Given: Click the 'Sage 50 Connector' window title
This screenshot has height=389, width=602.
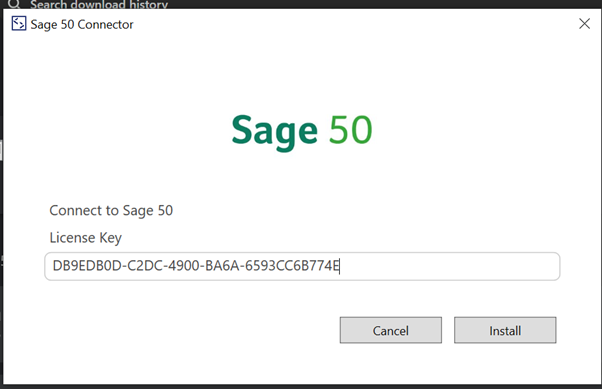Looking at the screenshot, I should (x=82, y=25).
